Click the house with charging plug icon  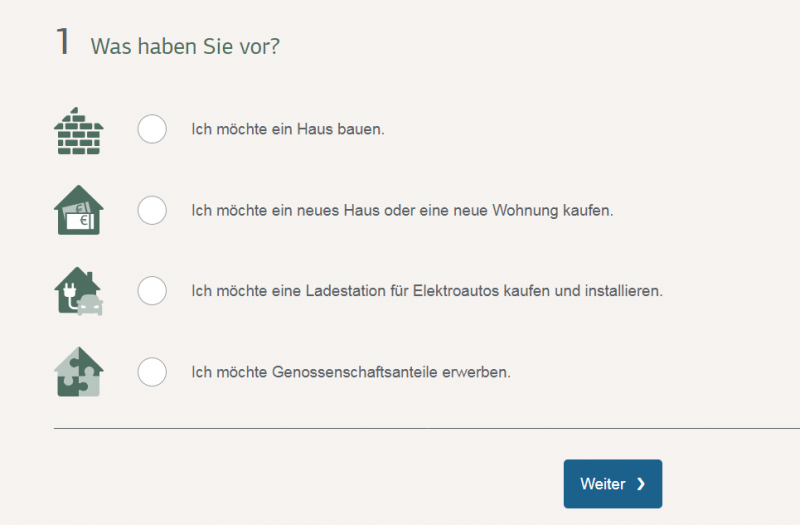[78, 291]
